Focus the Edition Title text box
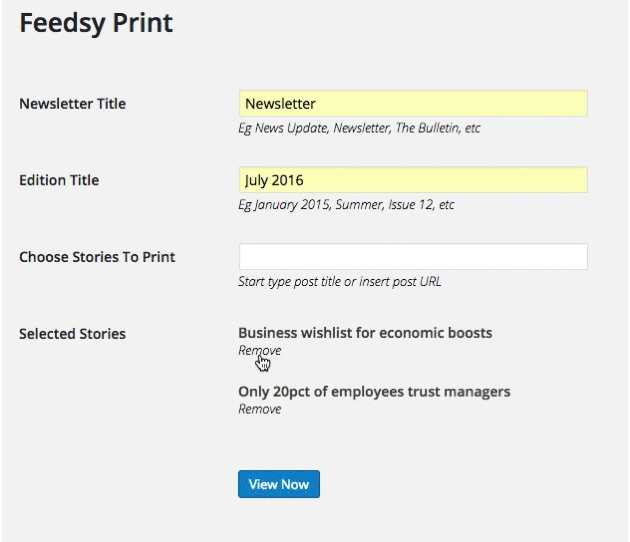 [413, 180]
